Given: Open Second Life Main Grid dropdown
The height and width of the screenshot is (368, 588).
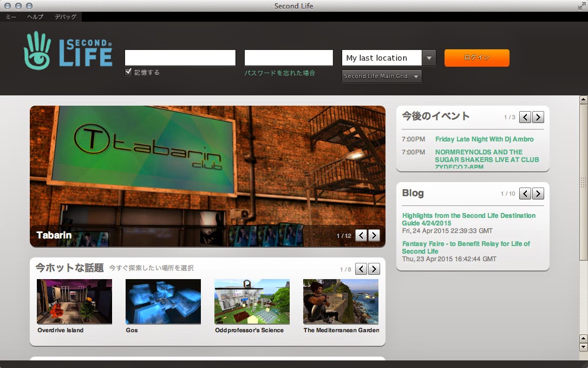Looking at the screenshot, I should (382, 76).
